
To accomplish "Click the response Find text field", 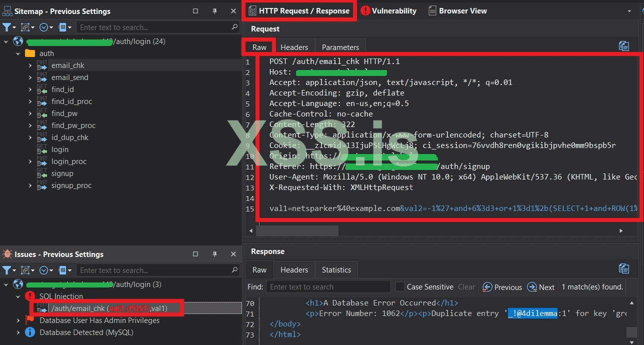I will click(x=328, y=287).
